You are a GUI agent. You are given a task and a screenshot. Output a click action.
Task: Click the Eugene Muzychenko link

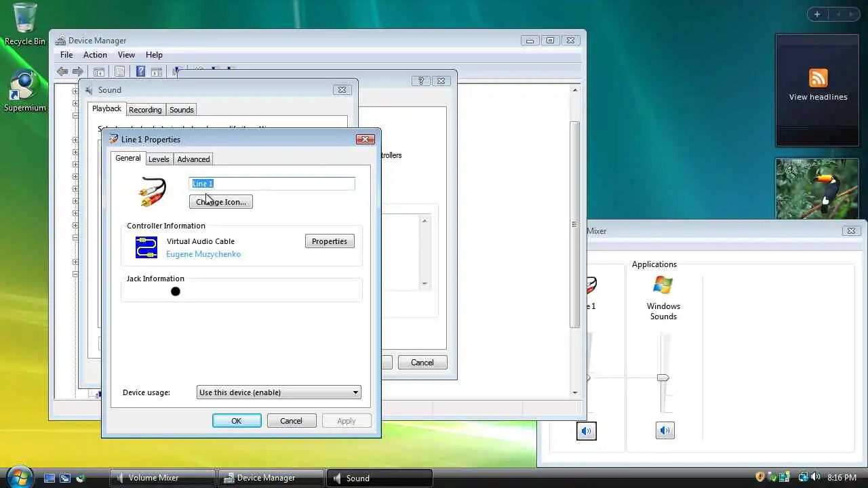pos(203,254)
